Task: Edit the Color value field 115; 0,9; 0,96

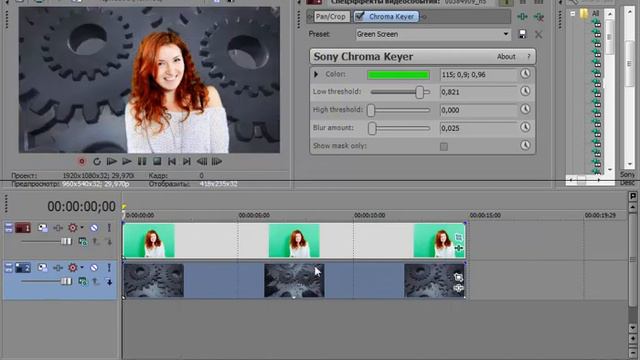Action: point(478,75)
